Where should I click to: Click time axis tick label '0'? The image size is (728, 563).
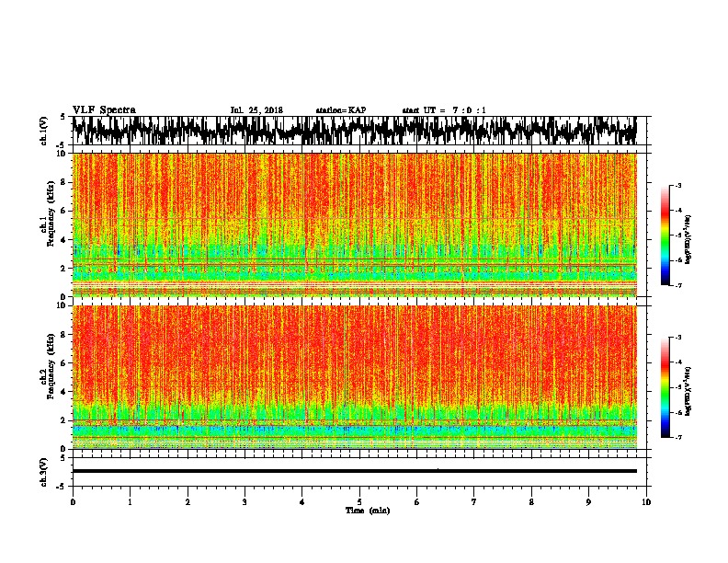point(73,502)
